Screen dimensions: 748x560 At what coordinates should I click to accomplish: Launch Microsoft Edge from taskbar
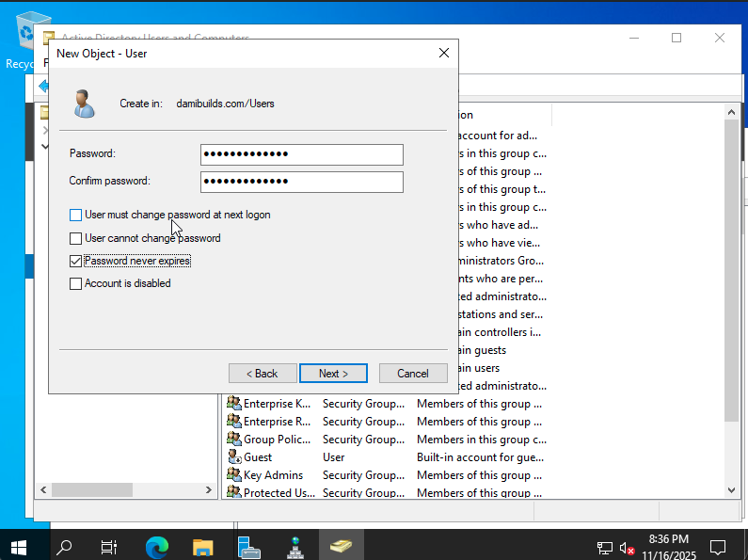(157, 547)
